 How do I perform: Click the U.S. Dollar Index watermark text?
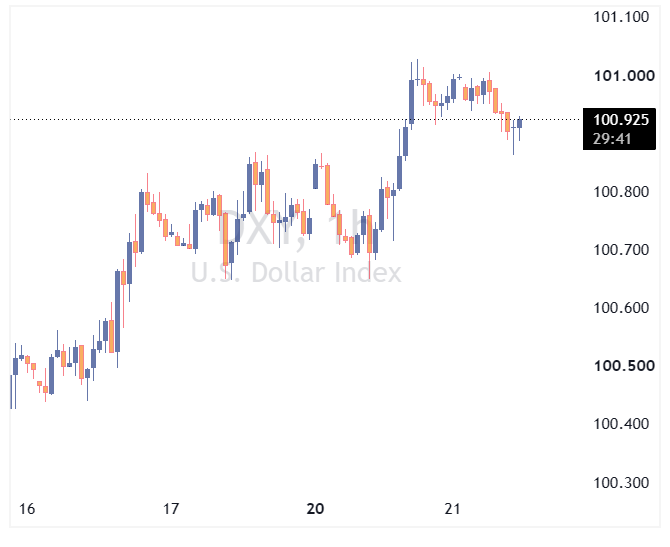coord(296,273)
